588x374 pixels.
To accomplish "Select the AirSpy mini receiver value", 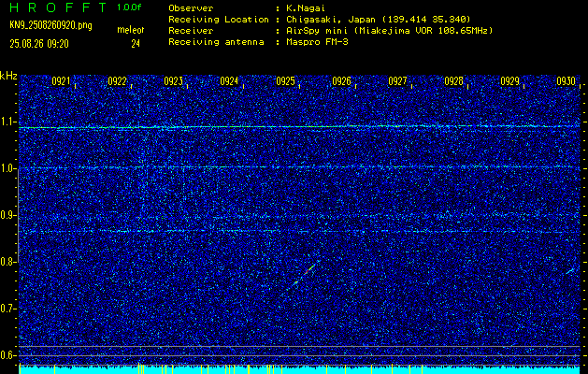I will [389, 31].
